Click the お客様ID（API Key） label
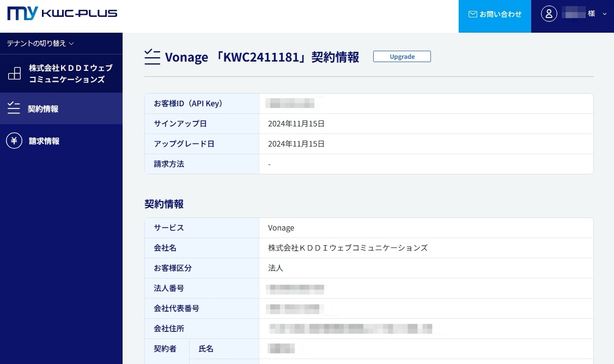The height and width of the screenshot is (364, 614). (189, 104)
